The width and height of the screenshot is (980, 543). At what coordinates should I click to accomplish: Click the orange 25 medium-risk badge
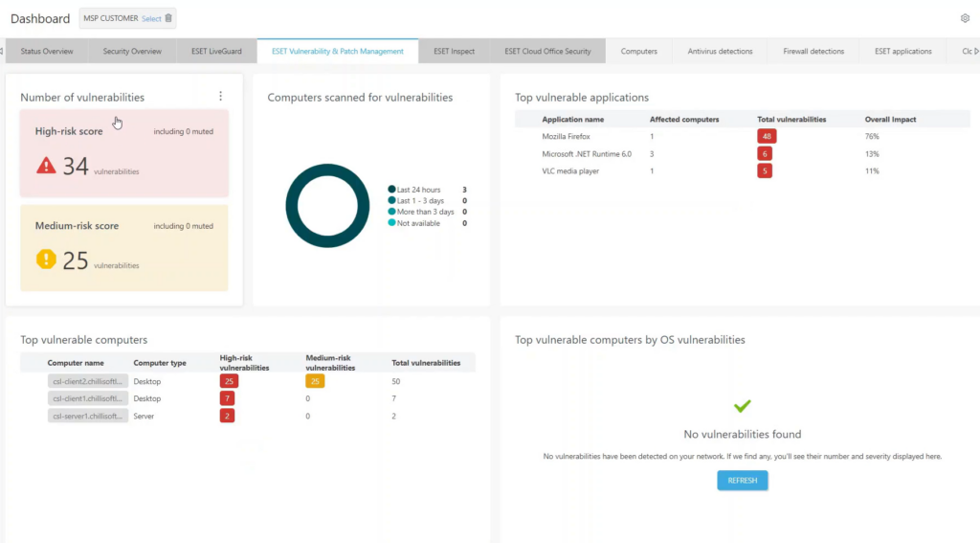pos(315,381)
